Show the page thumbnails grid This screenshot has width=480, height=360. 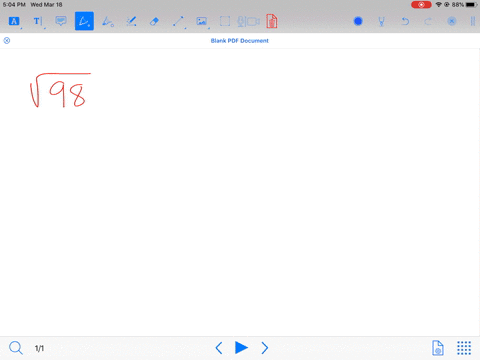tap(464, 348)
